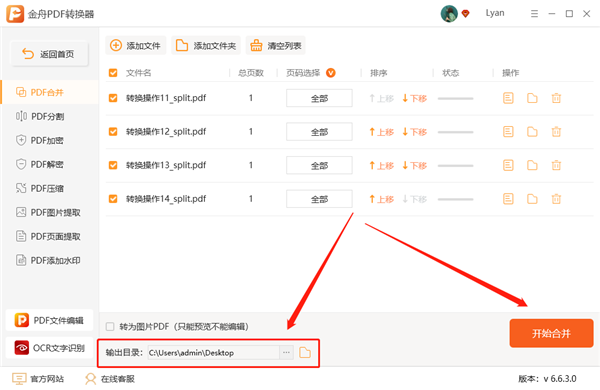Move 转换操作13_split.pdf up
This screenshot has width=600, height=390.
tap(382, 165)
